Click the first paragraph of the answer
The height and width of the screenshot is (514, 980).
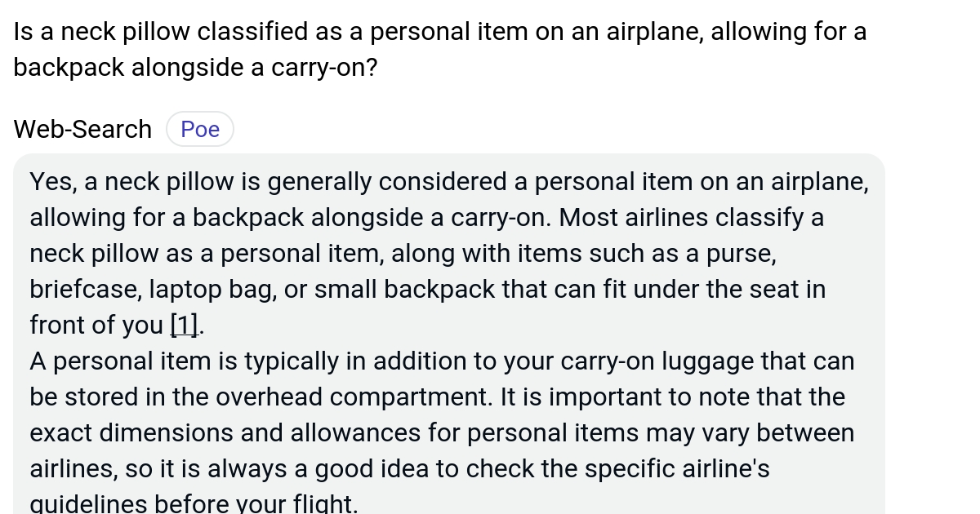449,253
